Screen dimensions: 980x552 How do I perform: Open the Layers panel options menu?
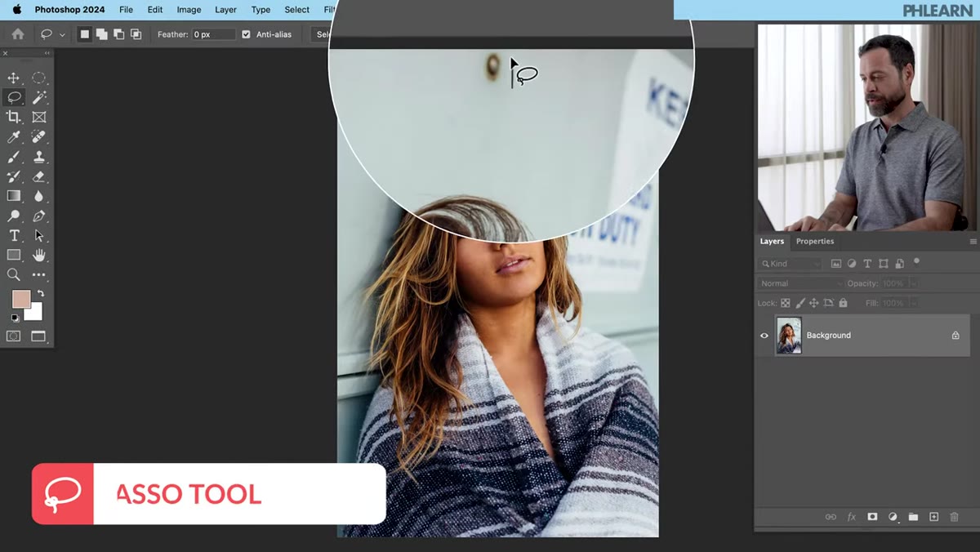tap(973, 242)
